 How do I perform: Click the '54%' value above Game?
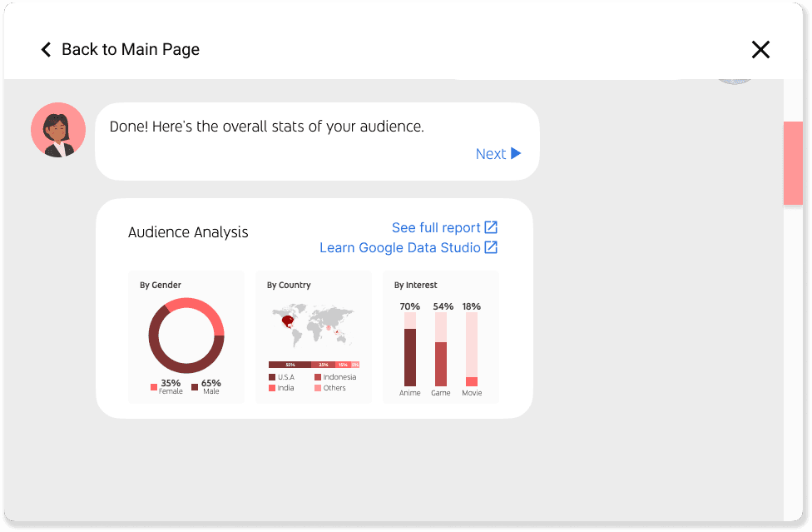coord(443,306)
